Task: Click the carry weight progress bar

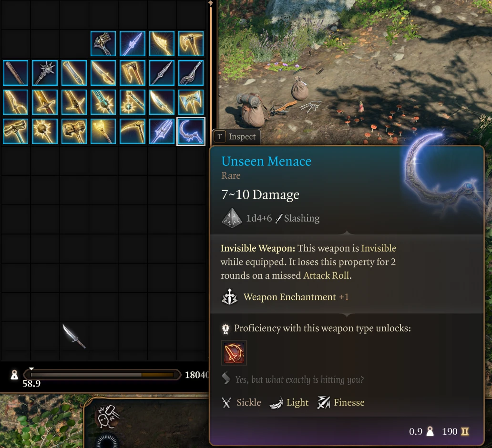Action: 102,375
